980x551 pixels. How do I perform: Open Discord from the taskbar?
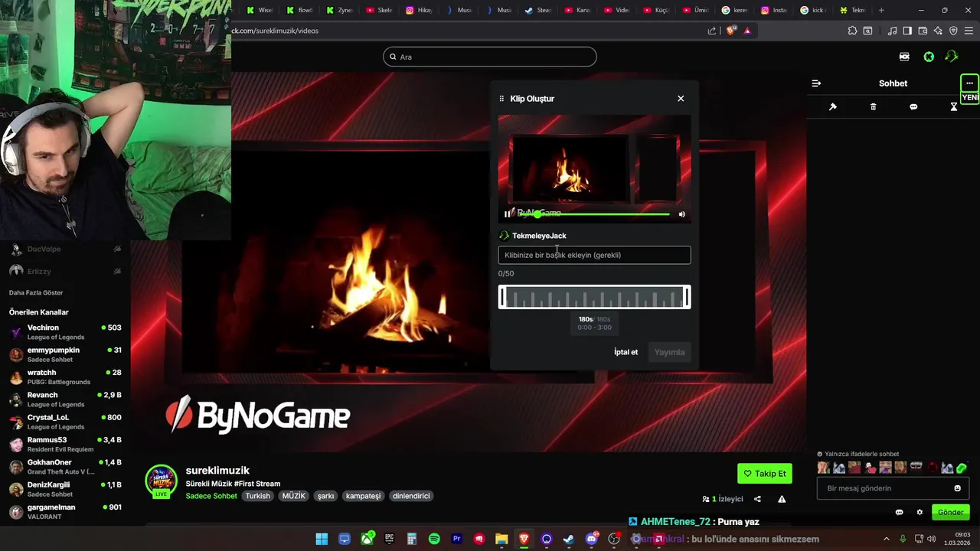click(x=591, y=539)
